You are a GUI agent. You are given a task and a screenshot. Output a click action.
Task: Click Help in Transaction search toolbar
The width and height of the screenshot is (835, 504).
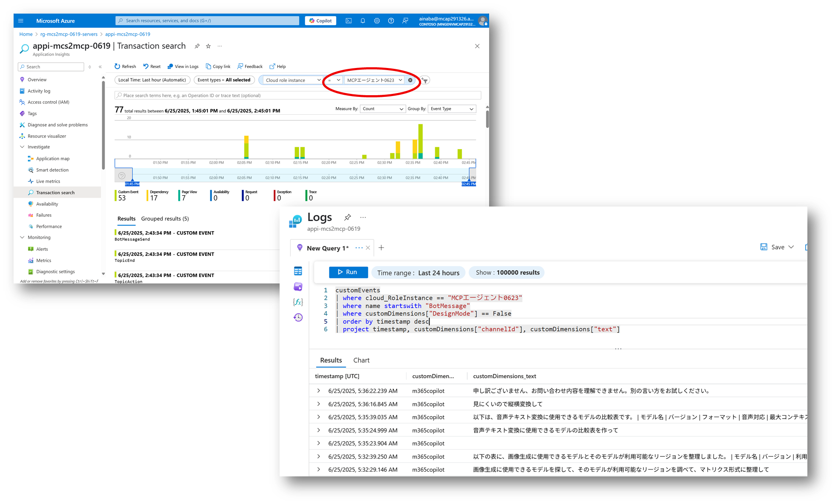coord(277,66)
